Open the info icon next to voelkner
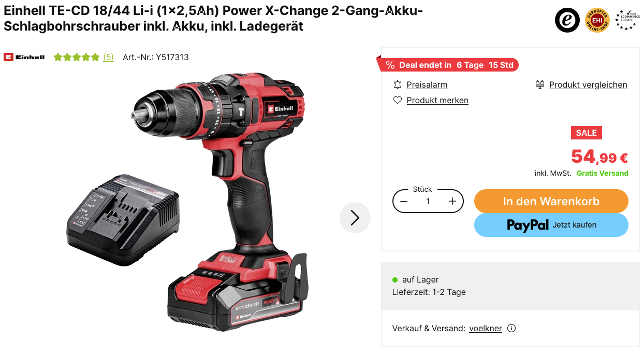644x353 pixels. (x=511, y=328)
